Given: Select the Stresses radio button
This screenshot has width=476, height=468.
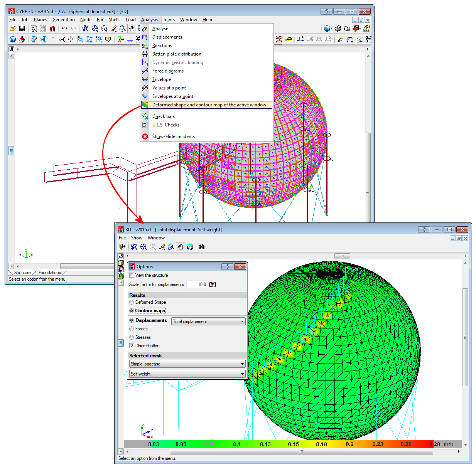Looking at the screenshot, I should coord(132,337).
